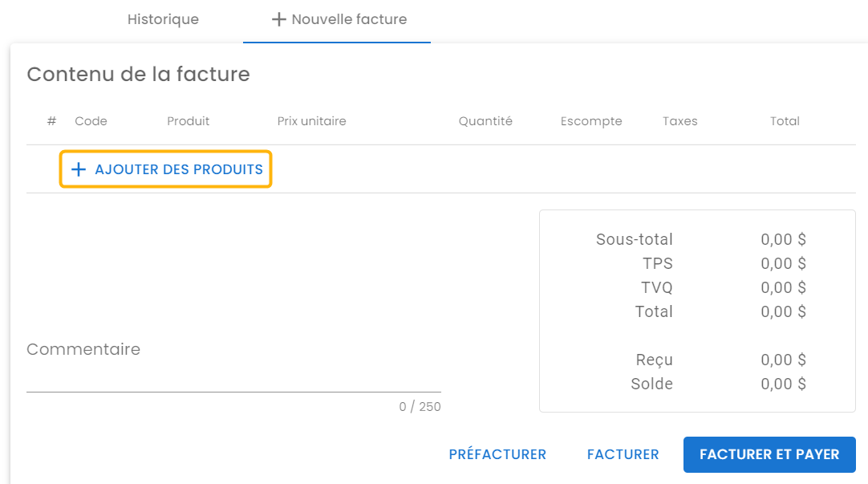Focus the Commentaire text field
868x484 pixels.
233,375
